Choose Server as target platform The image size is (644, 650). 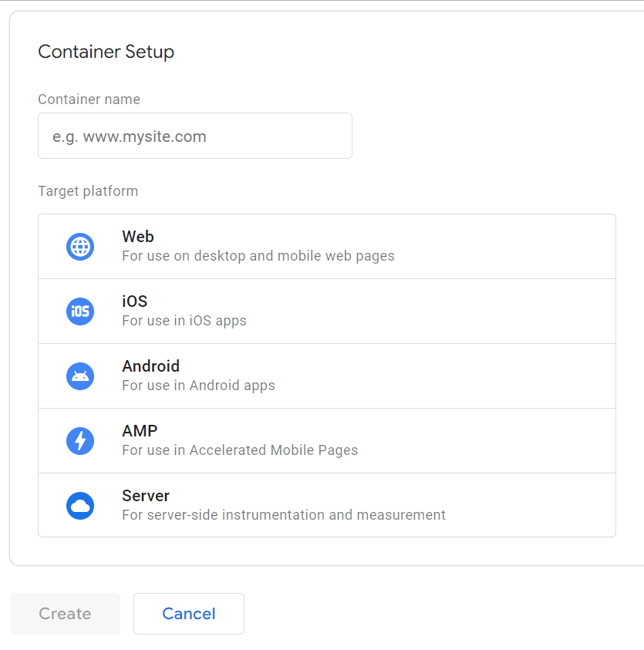[146, 496]
